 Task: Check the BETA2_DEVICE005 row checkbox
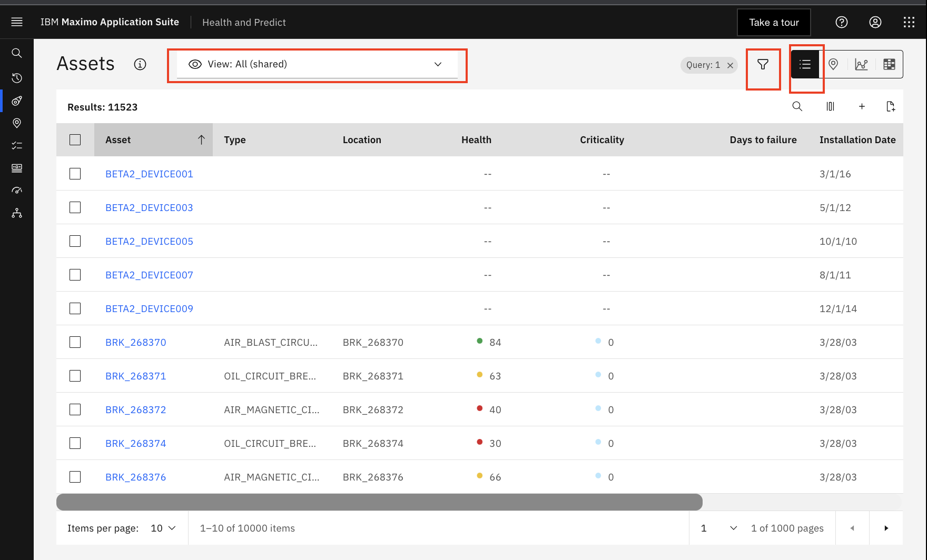pos(75,241)
